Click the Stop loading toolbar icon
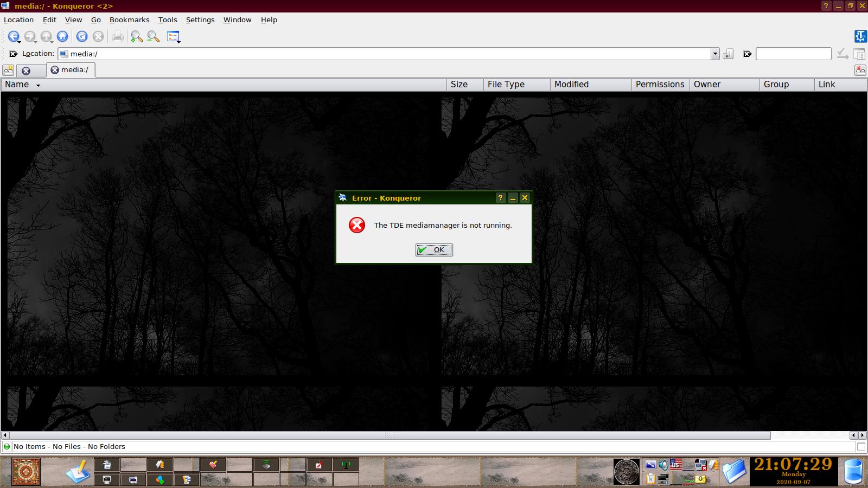 [x=98, y=36]
